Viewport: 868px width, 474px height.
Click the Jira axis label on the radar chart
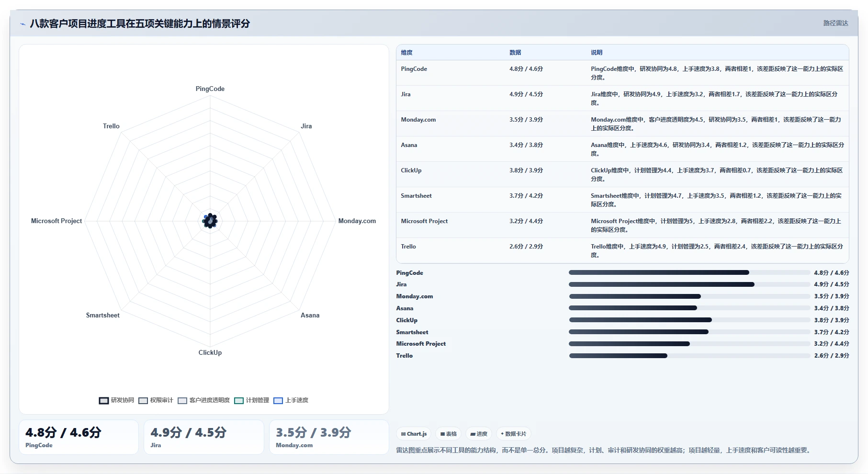pyautogui.click(x=306, y=126)
